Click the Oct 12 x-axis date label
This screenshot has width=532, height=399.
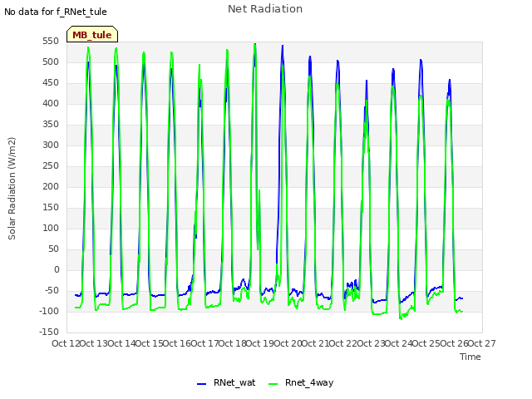[x=66, y=343]
